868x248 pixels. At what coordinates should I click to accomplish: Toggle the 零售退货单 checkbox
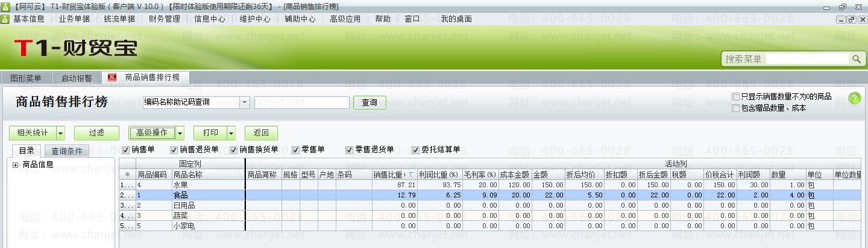click(350, 149)
